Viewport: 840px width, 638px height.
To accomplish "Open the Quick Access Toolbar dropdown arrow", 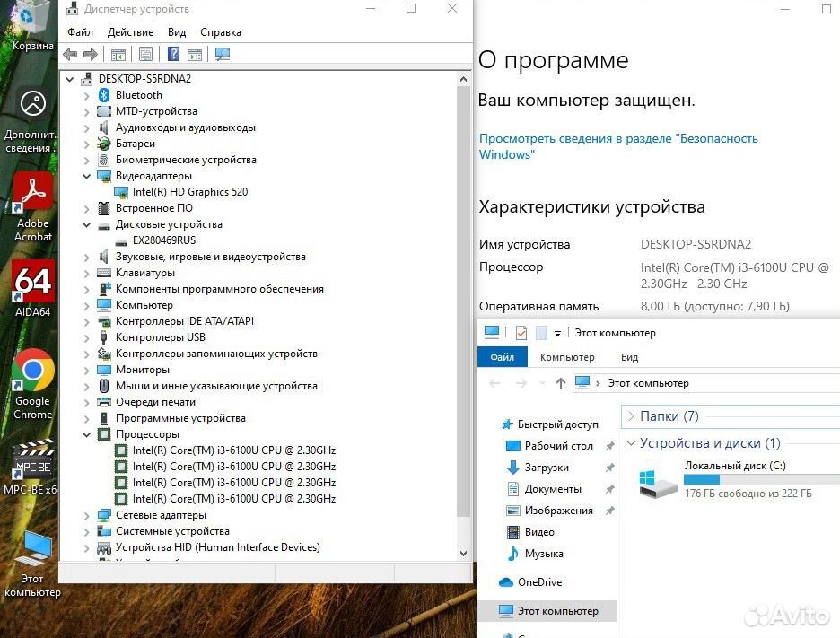I will click(557, 333).
